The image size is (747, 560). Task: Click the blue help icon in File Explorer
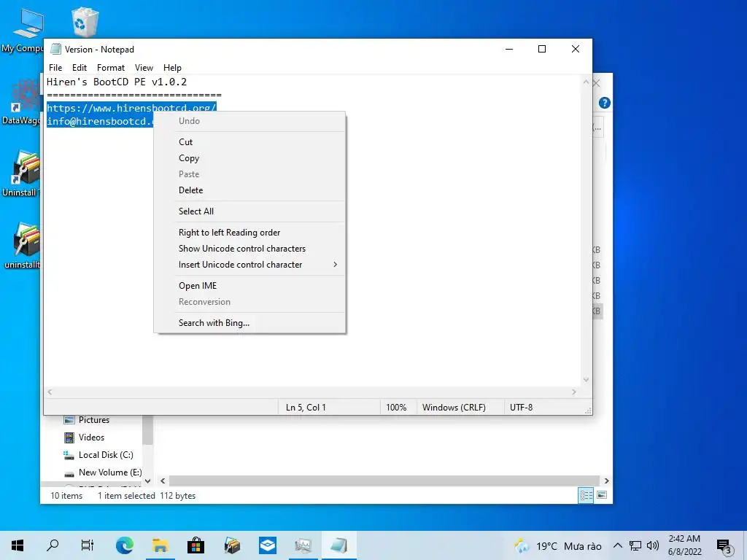(x=605, y=102)
